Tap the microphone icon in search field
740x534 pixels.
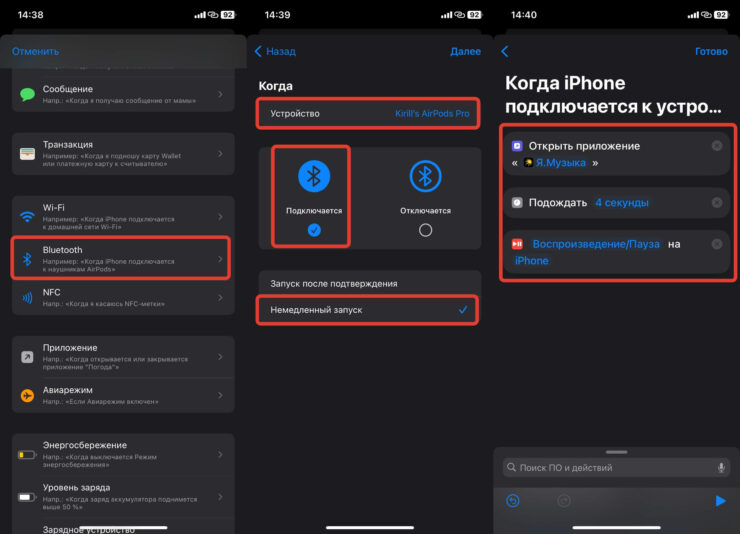(x=721, y=467)
